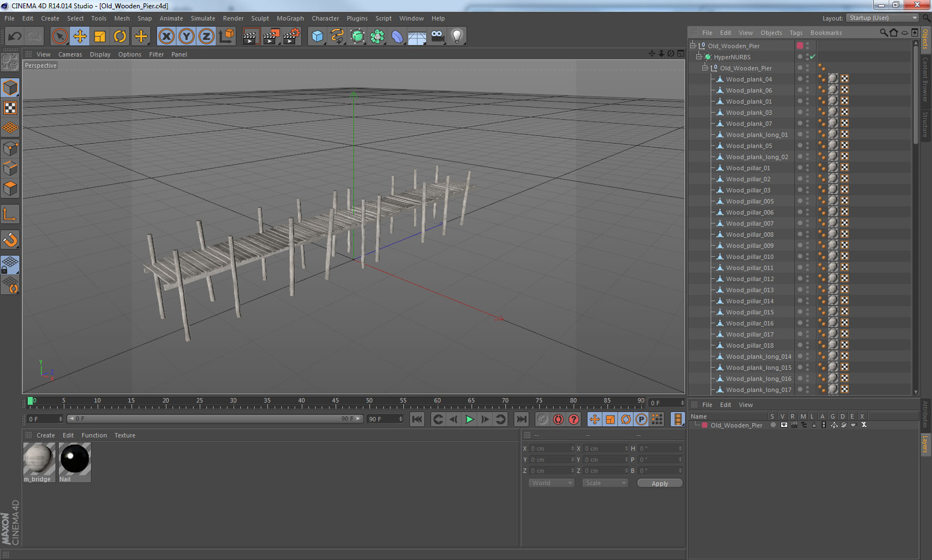Screen dimensions: 932x560
Task: Open the World coordinate system dropdown
Action: click(x=551, y=483)
